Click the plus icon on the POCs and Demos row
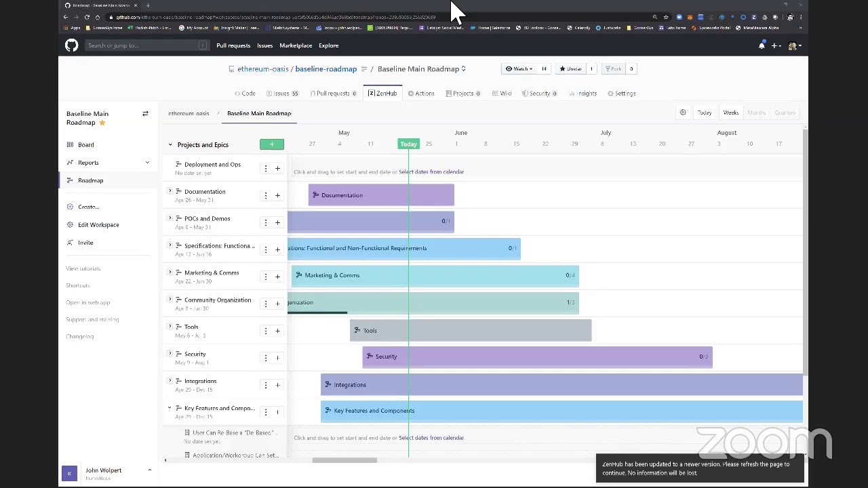The image size is (868, 488). click(277, 222)
